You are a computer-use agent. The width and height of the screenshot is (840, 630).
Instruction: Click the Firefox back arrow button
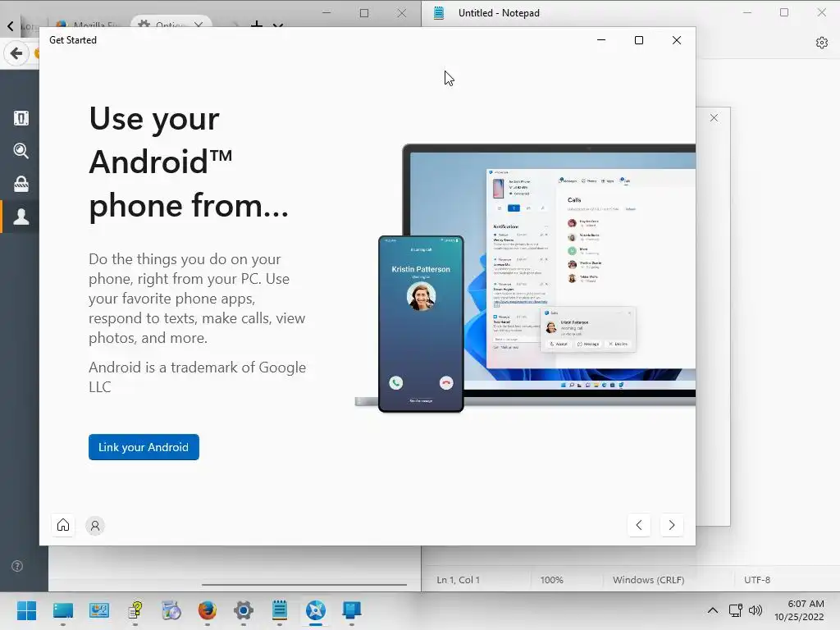click(x=16, y=53)
